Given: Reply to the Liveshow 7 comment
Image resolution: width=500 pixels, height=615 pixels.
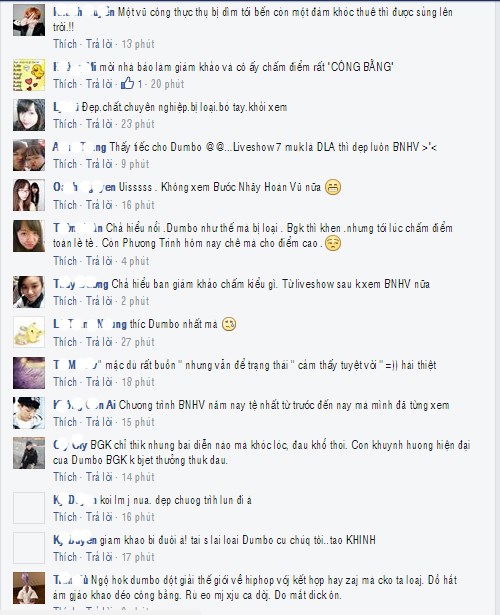Looking at the screenshot, I should pyautogui.click(x=99, y=164).
